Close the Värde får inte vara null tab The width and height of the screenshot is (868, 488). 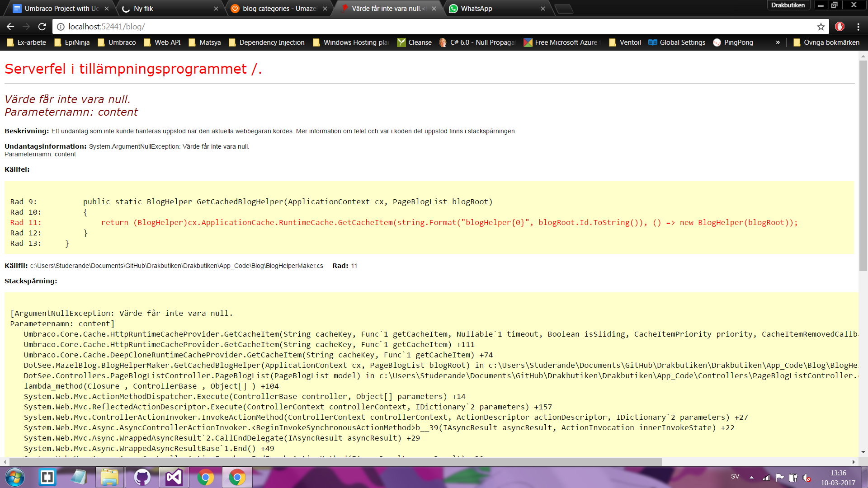coord(434,9)
